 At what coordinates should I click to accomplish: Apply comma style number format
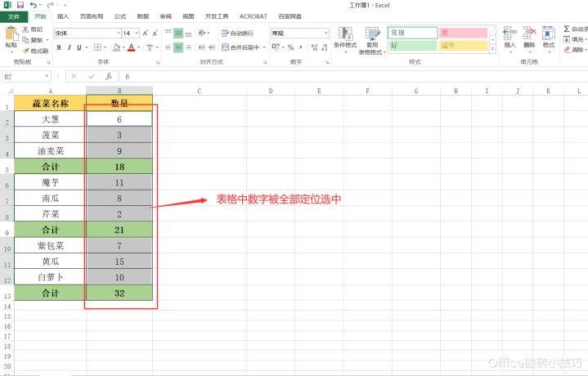tap(301, 47)
